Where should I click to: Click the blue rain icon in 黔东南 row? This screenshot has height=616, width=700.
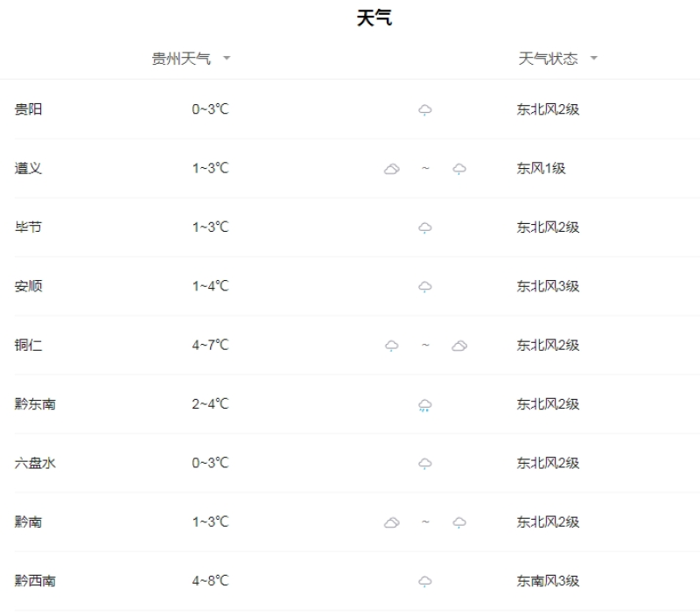point(425,405)
